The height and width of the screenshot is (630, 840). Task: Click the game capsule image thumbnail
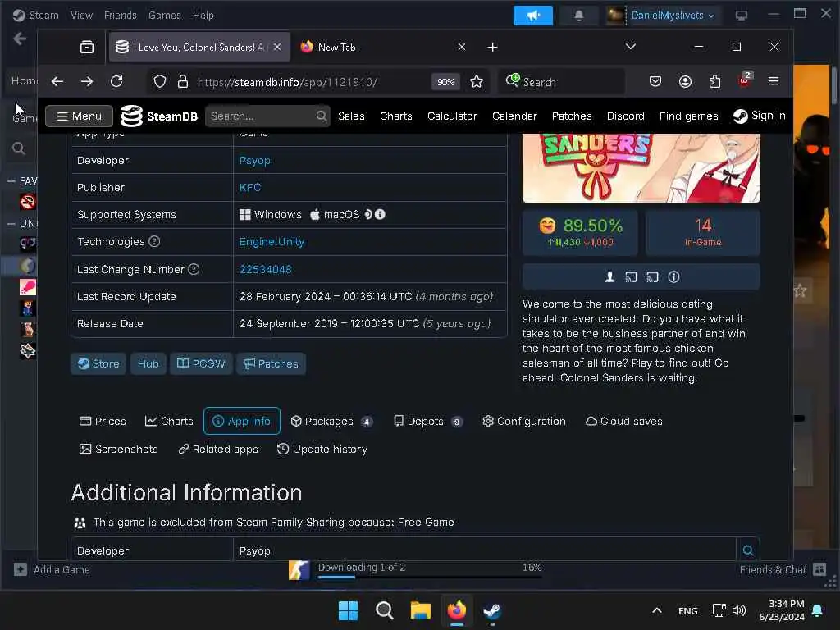click(x=641, y=168)
